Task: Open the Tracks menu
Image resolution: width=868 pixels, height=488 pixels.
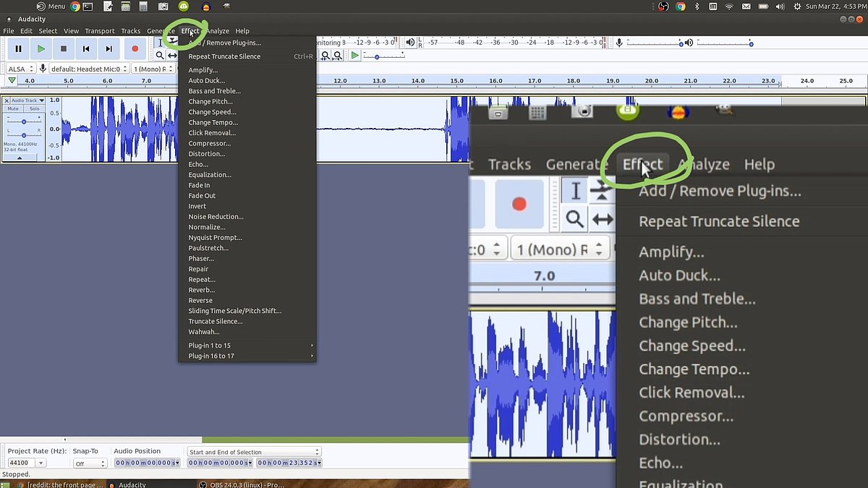Action: [131, 31]
